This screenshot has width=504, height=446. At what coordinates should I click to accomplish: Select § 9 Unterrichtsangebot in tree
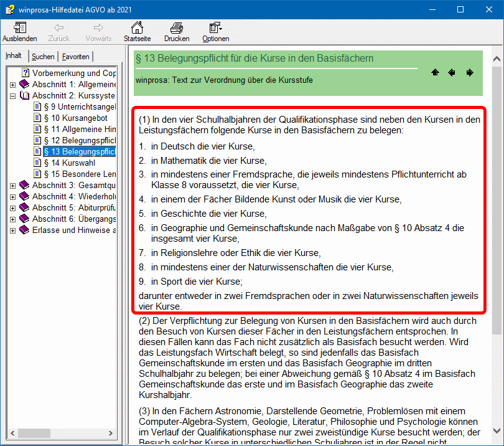(x=80, y=107)
